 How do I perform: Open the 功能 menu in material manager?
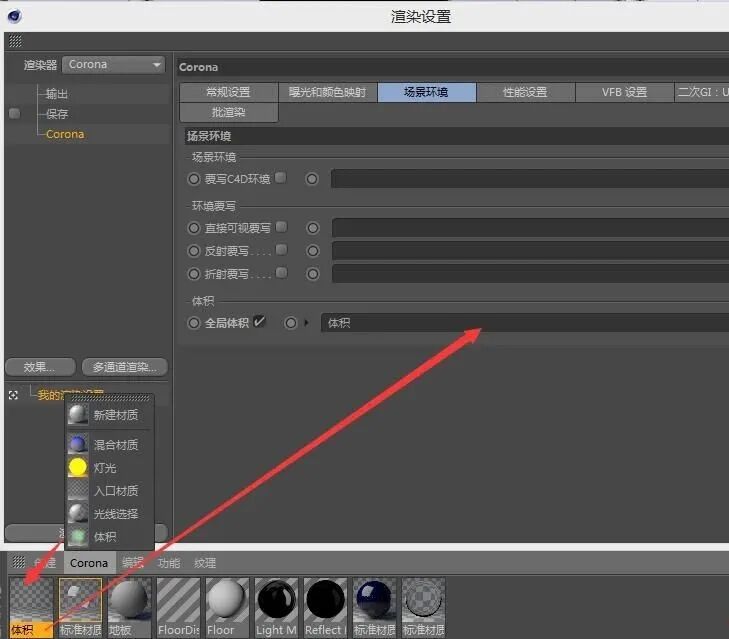point(169,563)
